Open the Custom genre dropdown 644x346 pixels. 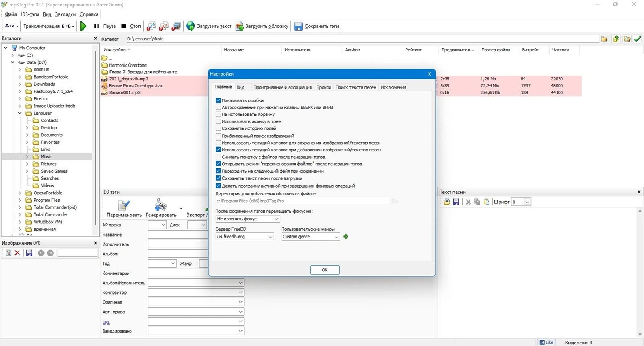click(311, 237)
